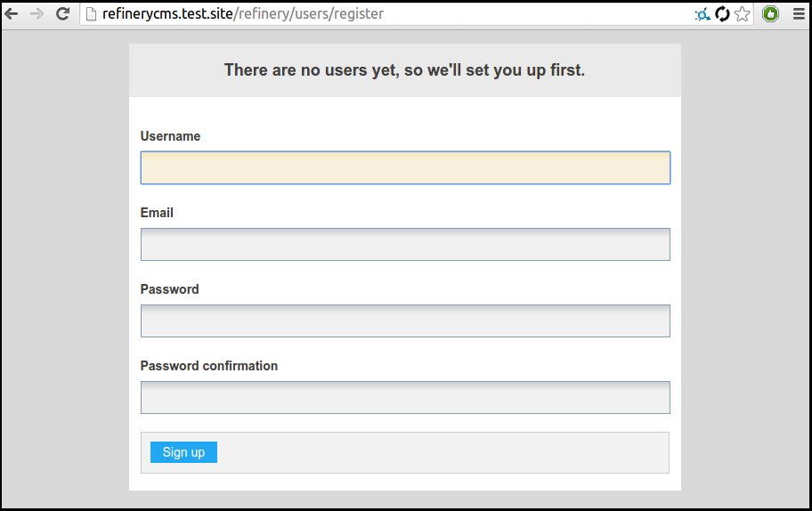812x511 pixels.
Task: Click the Password confirmation input field
Action: 405,398
